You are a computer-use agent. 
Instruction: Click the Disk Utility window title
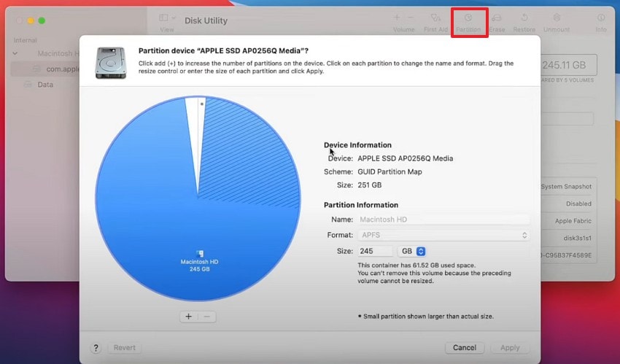[206, 20]
